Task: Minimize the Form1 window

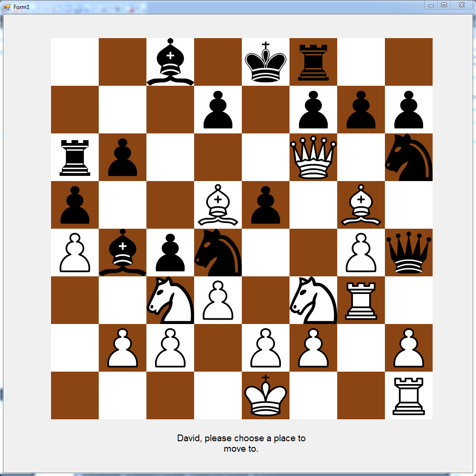Action: click(x=431, y=5)
